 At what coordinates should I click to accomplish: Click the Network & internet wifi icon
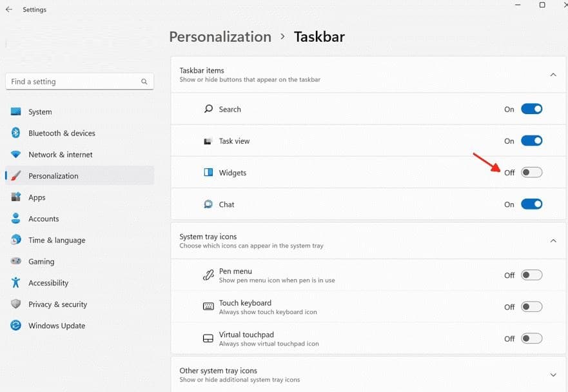pyautogui.click(x=16, y=155)
